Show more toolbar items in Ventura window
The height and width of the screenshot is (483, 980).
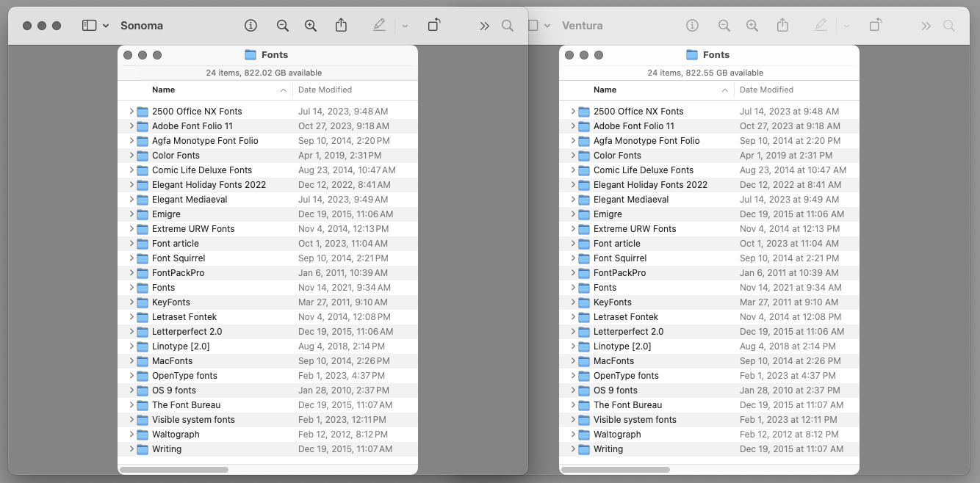tap(926, 26)
